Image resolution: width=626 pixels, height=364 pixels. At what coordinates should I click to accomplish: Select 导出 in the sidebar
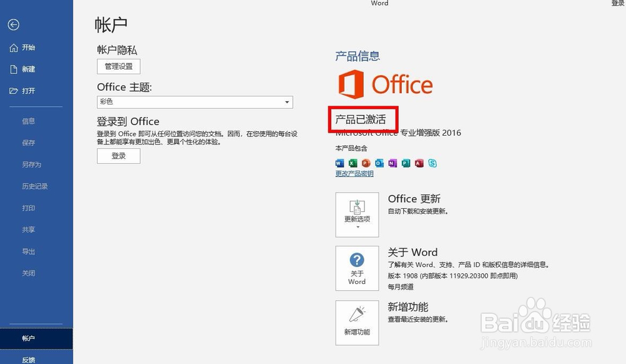pos(28,251)
